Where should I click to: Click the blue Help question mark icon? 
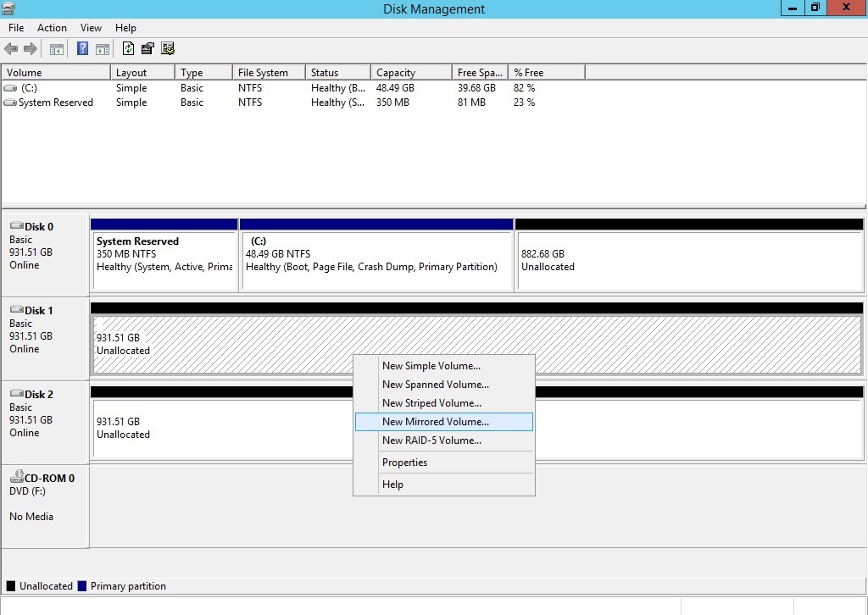click(x=83, y=49)
